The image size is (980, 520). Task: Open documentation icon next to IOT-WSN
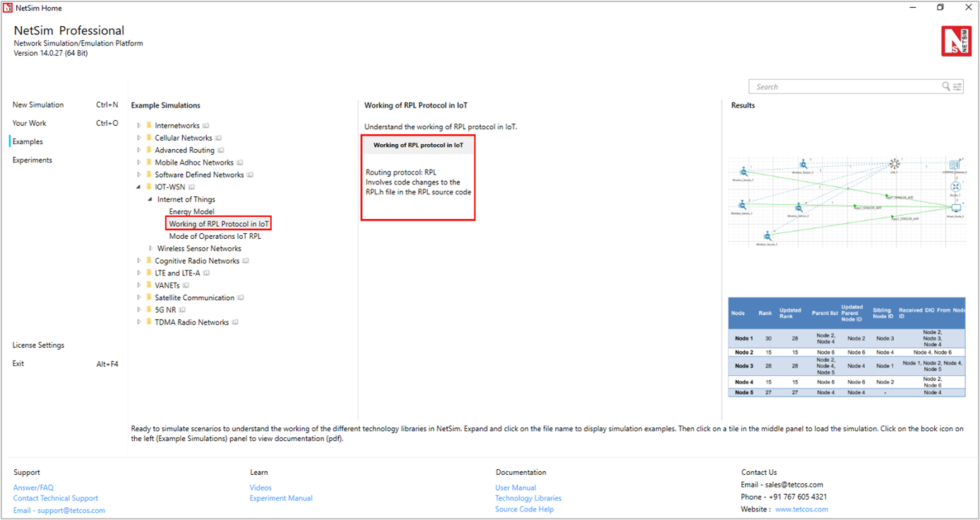point(191,187)
